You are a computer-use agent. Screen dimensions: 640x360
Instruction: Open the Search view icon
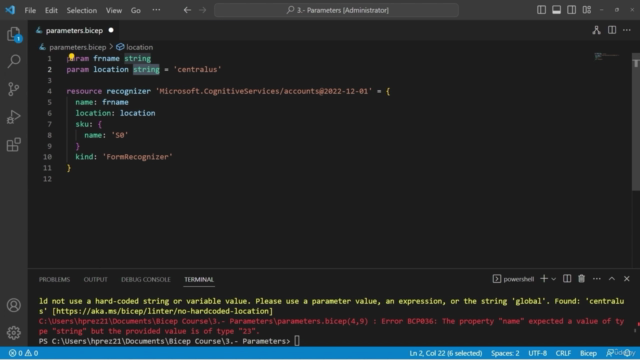(13, 62)
